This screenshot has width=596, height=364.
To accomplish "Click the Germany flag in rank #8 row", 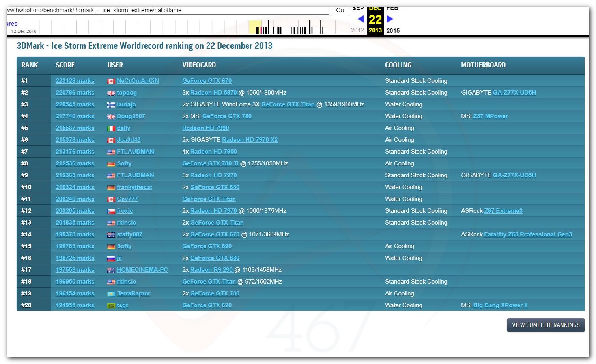I will click(x=111, y=164).
